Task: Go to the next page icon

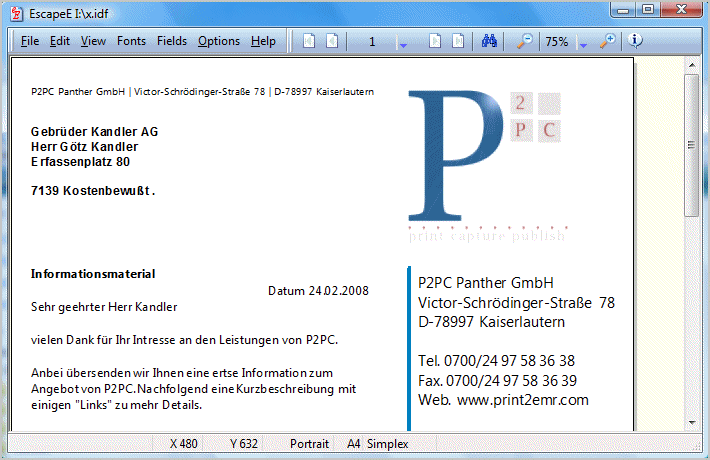Action: click(435, 41)
